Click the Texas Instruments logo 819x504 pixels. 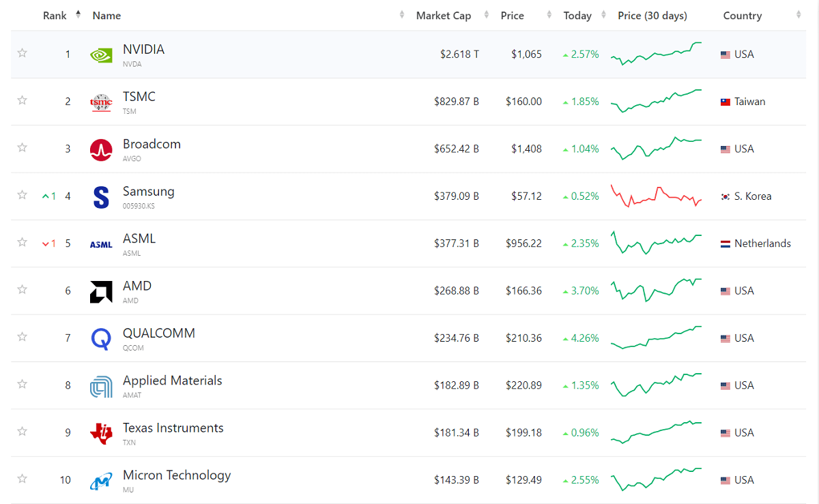(x=101, y=433)
